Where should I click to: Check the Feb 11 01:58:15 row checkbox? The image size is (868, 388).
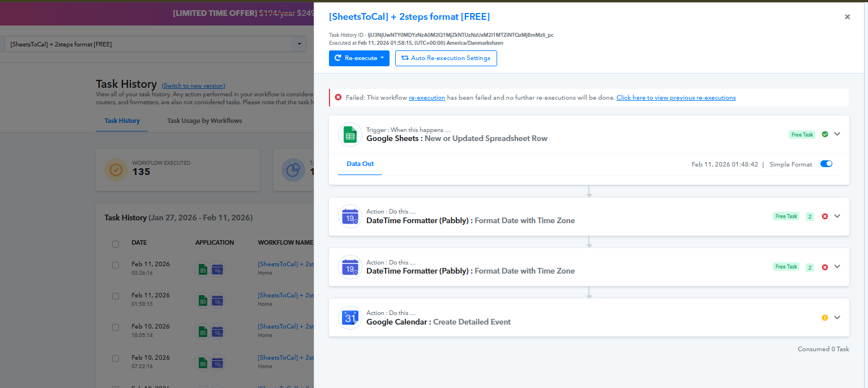point(116,296)
